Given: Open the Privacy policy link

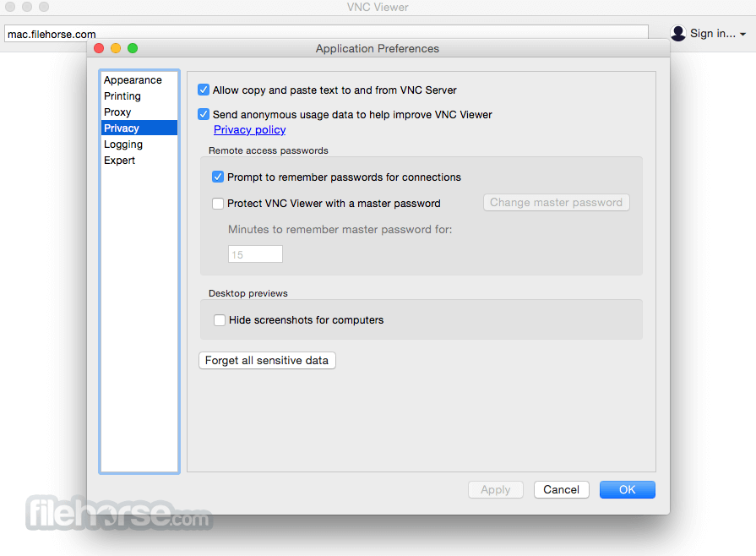Looking at the screenshot, I should [x=250, y=130].
